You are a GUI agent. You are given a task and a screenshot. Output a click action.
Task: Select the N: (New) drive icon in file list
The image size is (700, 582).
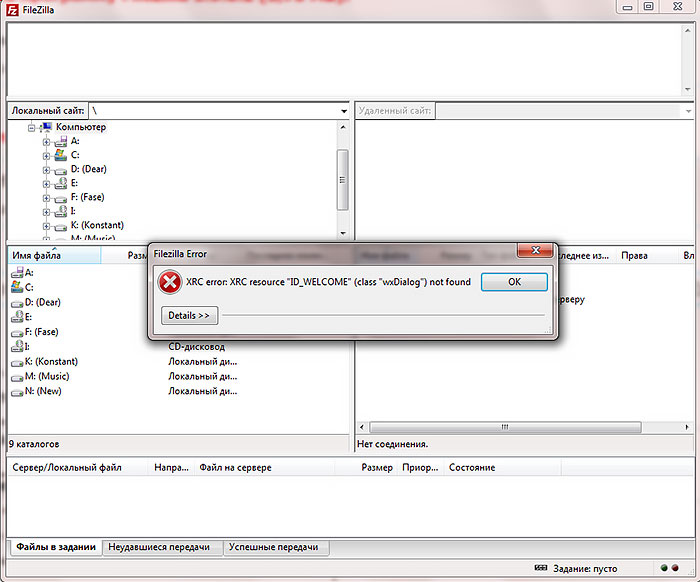(16, 391)
